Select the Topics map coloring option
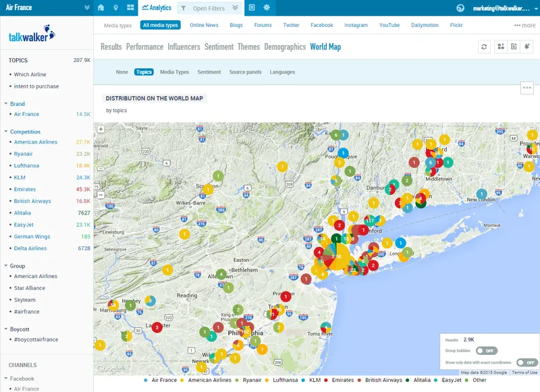This screenshot has height=392, width=540. click(144, 72)
